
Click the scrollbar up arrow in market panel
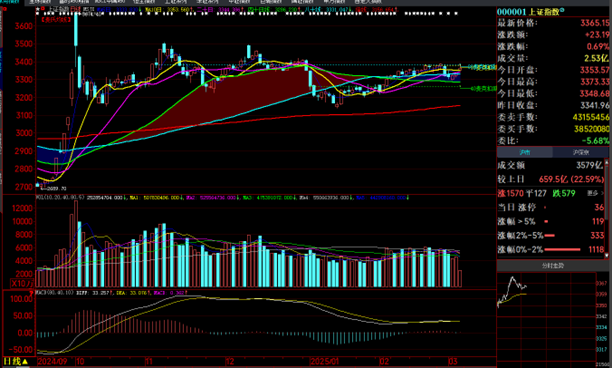(x=607, y=161)
